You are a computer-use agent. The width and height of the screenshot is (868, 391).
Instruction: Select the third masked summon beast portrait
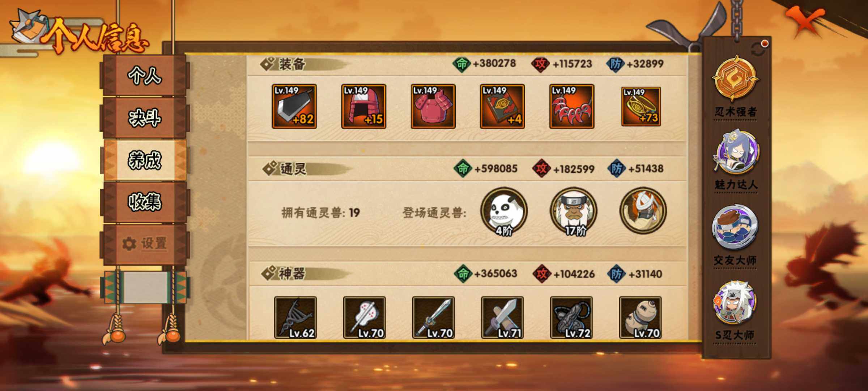click(x=643, y=210)
